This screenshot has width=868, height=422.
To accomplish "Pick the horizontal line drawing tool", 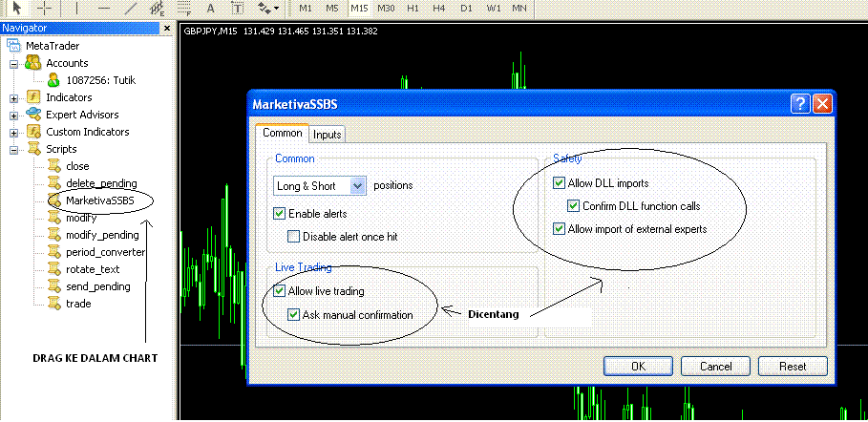I will [x=103, y=8].
